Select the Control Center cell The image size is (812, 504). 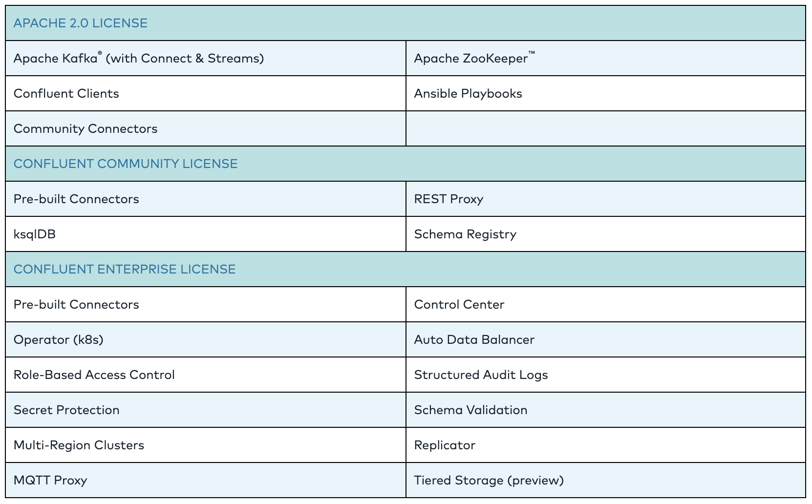pyautogui.click(x=459, y=305)
